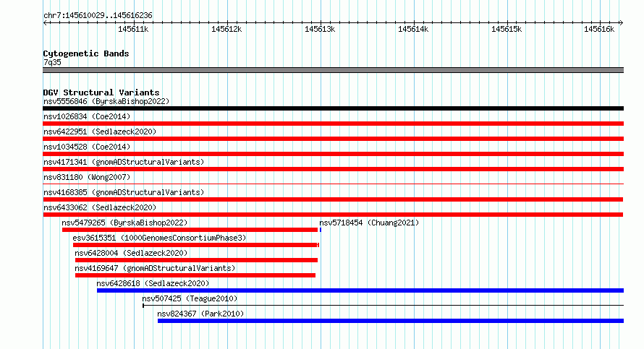644x349 pixels.
Task: Click ruler position 145612k
Action: click(226, 29)
